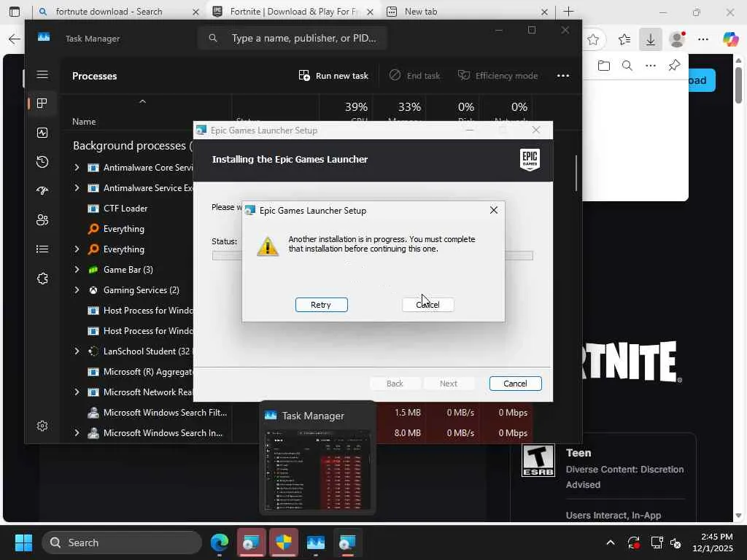The image size is (747, 560).
Task: Open downloads folder icon in the downloads flyout
Action: [x=603, y=66]
